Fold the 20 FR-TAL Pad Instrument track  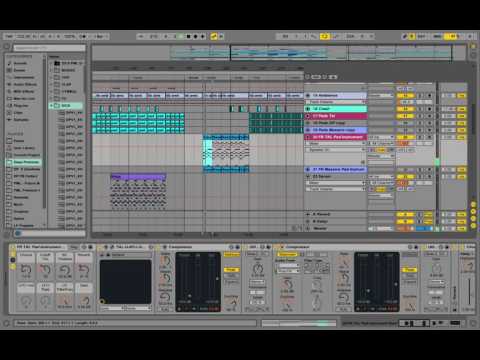pyautogui.click(x=308, y=137)
